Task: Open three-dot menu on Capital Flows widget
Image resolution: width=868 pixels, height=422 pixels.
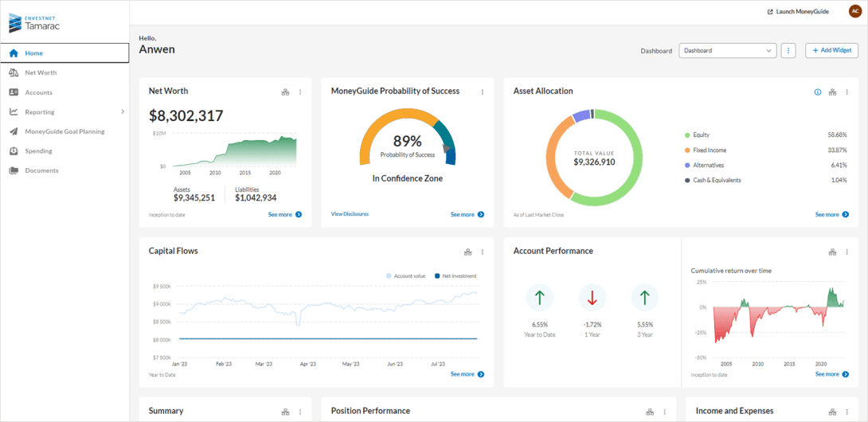Action: coord(483,252)
